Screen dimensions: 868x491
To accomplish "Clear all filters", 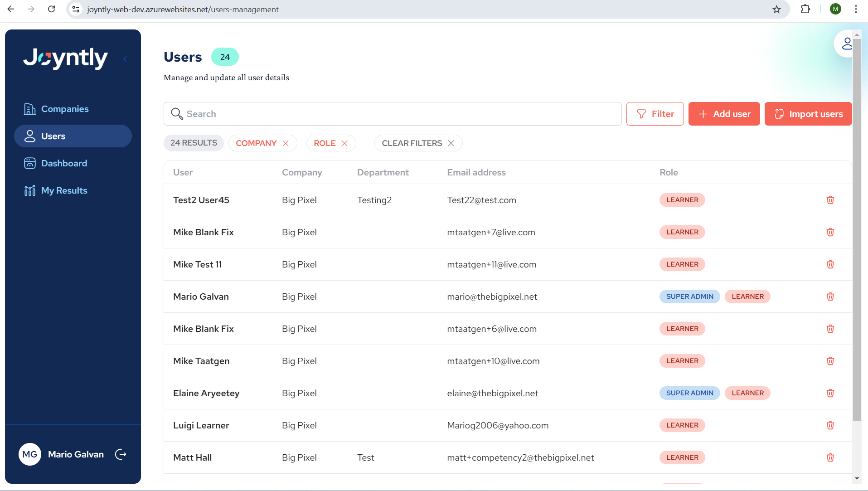I will pyautogui.click(x=418, y=143).
